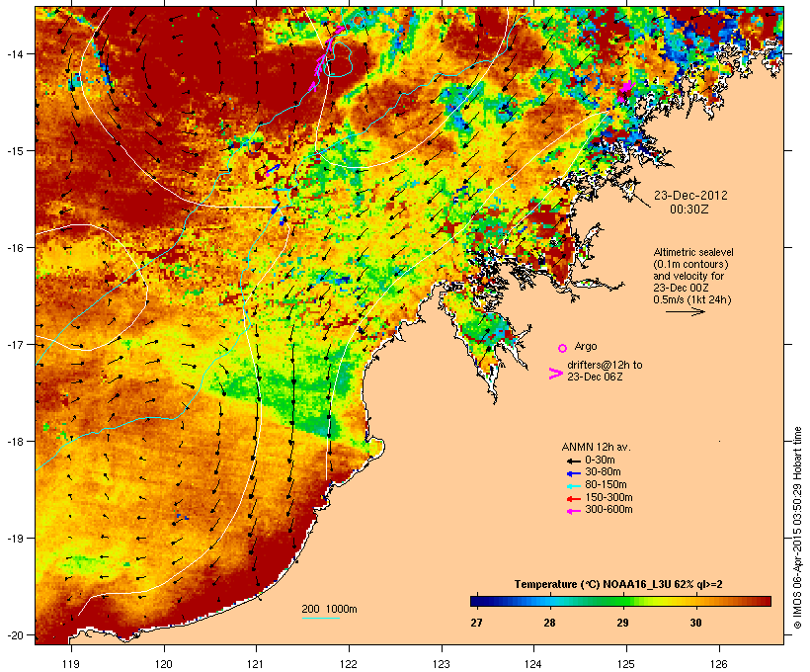Click the date text 23-Dec-2012

point(690,196)
